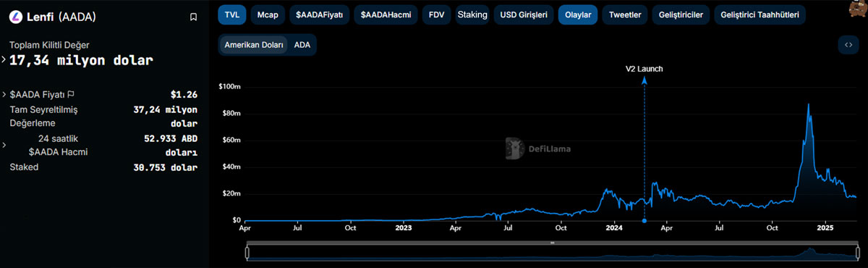Expand the $AADA Fiyatı row
Viewport: 868px width, 268px height.
tap(4, 95)
